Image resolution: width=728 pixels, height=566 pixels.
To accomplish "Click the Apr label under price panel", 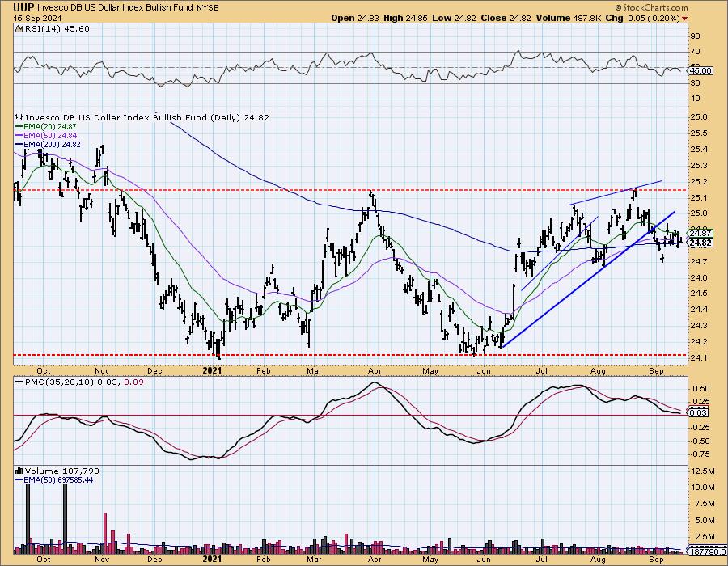I will [375, 370].
